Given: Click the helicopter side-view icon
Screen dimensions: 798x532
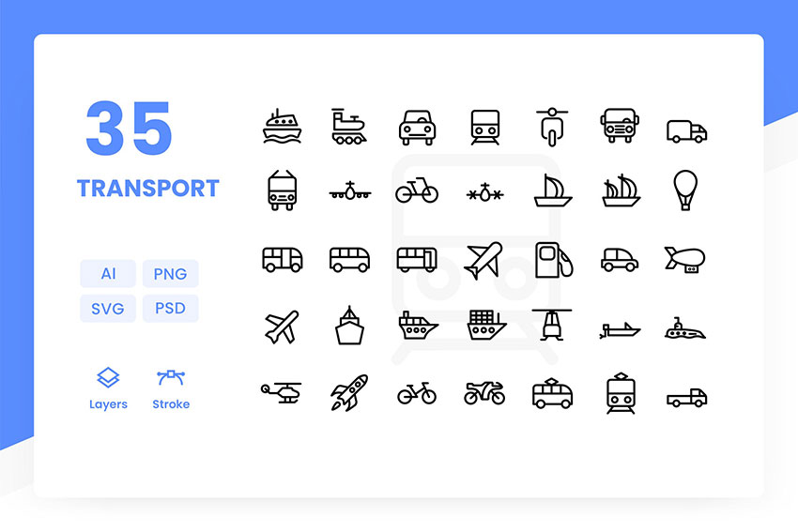Looking at the screenshot, I should coord(282,392).
